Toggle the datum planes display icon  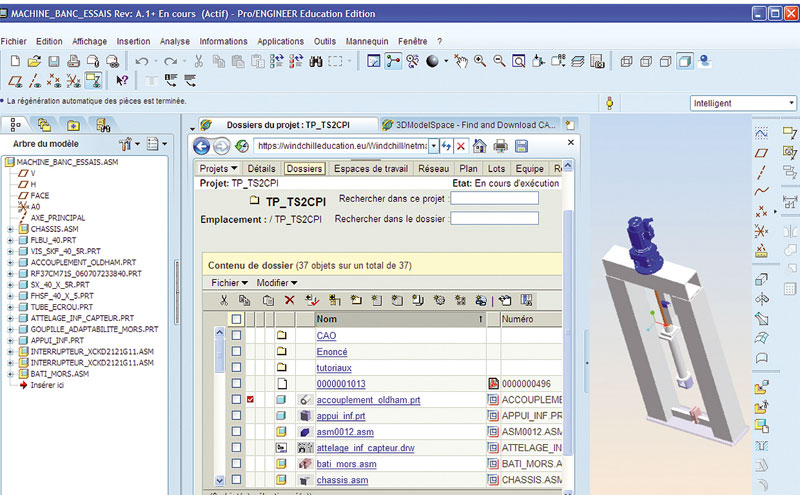(x=15, y=80)
